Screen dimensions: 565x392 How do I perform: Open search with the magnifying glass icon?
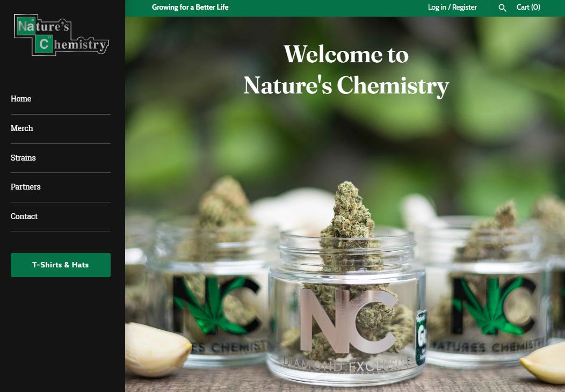click(502, 8)
